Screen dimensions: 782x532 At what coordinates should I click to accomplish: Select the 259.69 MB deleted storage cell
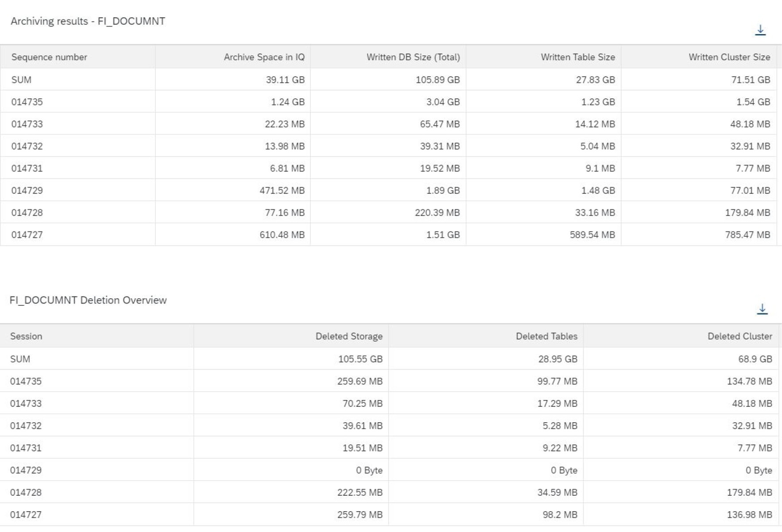(360, 381)
